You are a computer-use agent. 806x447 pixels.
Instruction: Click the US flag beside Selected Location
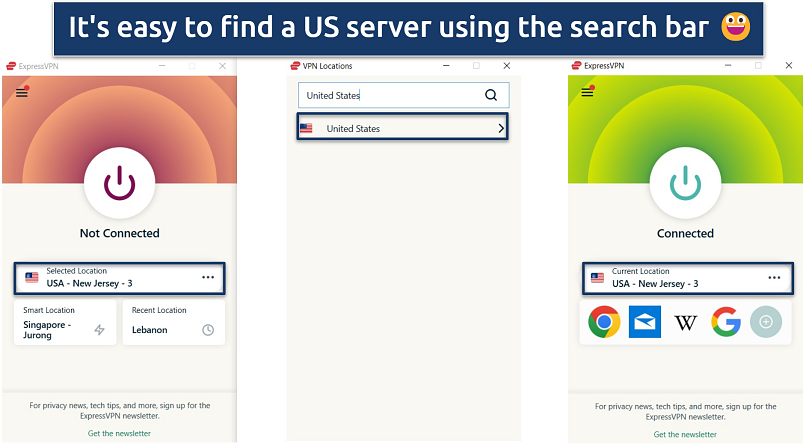click(x=32, y=277)
